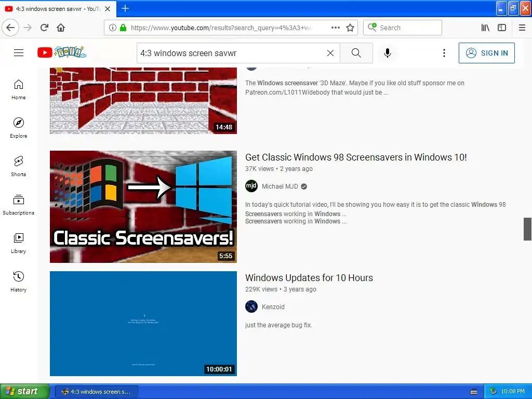Click the Kenzoid channel avatar
This screenshot has width=532, height=399.
coord(251,307)
